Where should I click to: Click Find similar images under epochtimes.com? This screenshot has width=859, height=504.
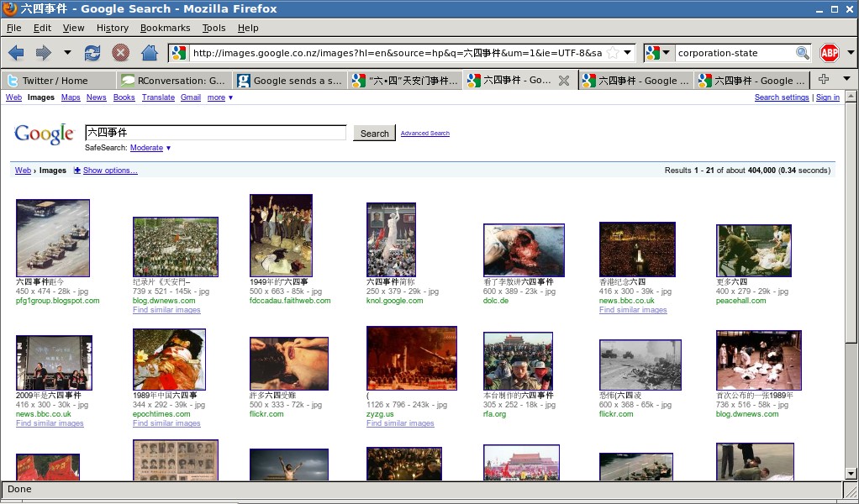tap(166, 423)
